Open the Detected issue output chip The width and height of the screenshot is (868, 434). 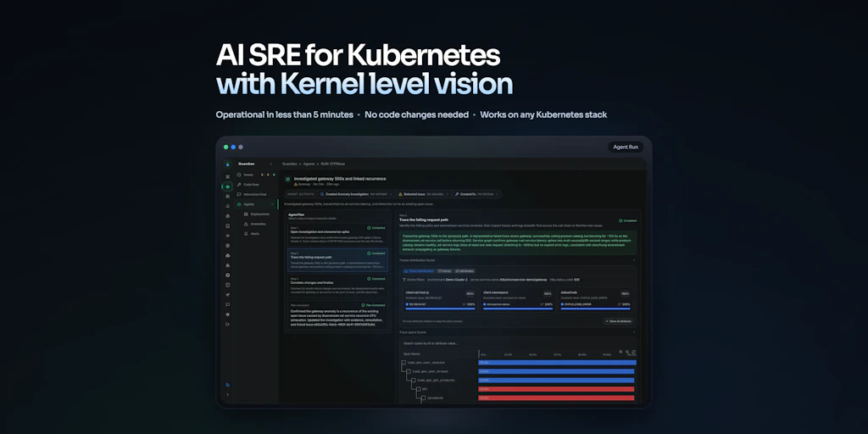424,194
